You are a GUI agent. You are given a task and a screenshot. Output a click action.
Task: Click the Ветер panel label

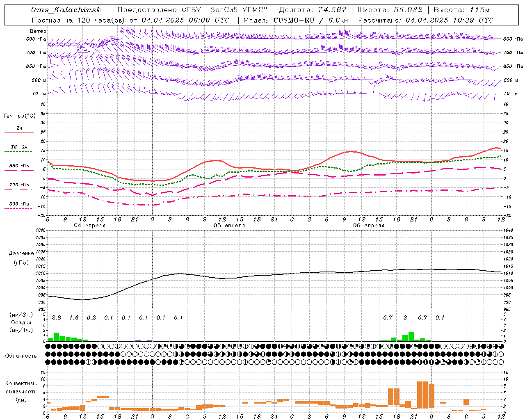(x=38, y=31)
